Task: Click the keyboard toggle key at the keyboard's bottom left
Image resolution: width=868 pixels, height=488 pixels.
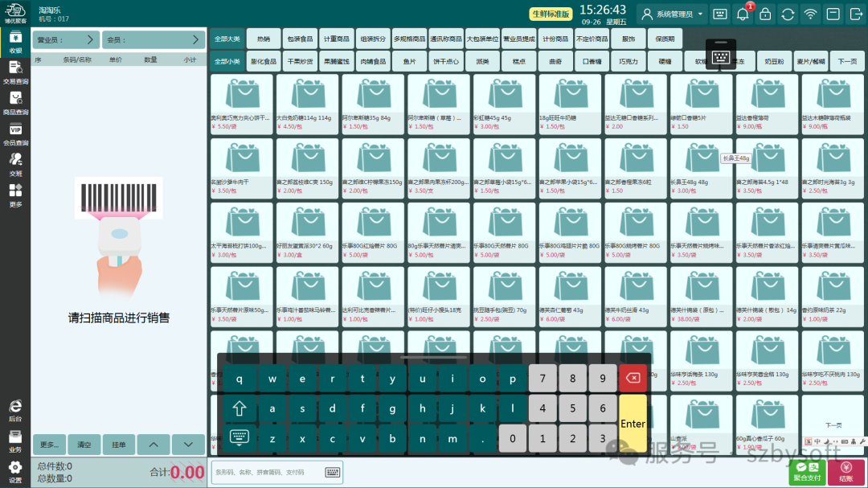Action: (x=240, y=438)
